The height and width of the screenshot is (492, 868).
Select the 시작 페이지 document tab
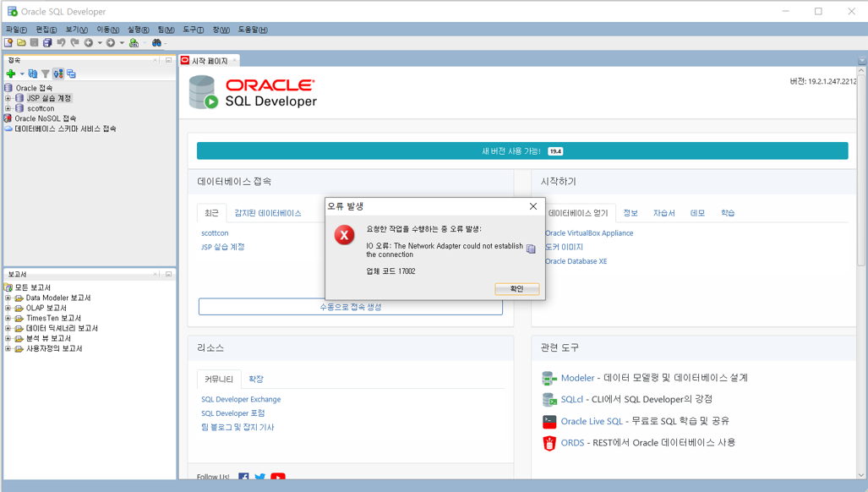coord(210,61)
